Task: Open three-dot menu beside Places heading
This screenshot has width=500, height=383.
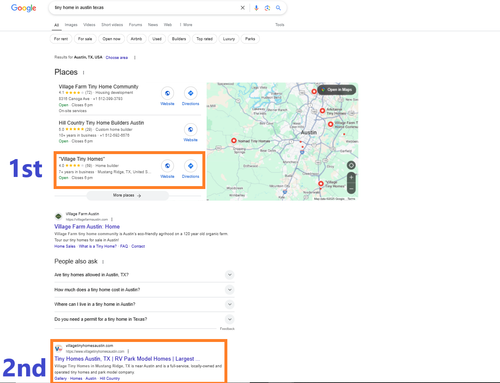Action: (83, 72)
